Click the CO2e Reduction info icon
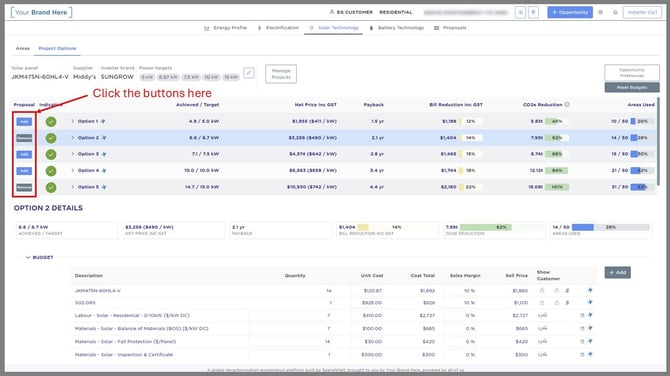Viewport: 670px width, 376px height. tap(567, 104)
